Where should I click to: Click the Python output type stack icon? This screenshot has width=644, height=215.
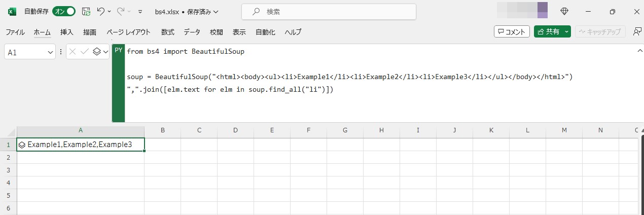[97, 52]
